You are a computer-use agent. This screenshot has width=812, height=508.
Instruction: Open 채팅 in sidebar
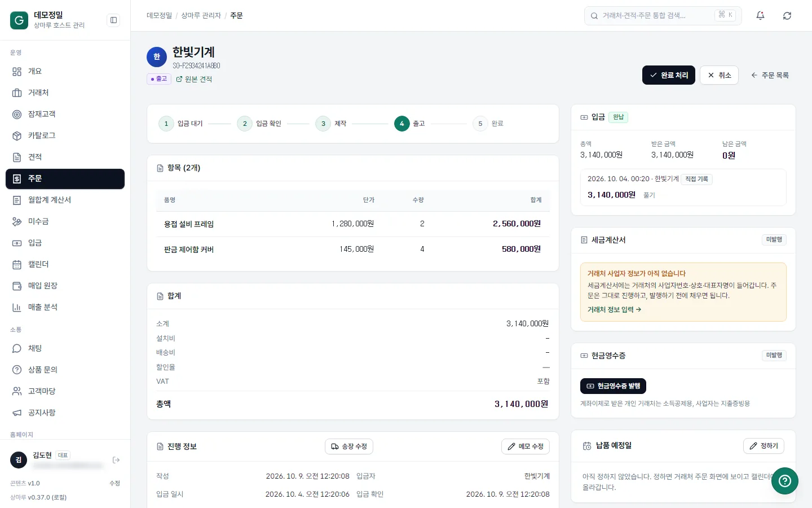[65, 348]
